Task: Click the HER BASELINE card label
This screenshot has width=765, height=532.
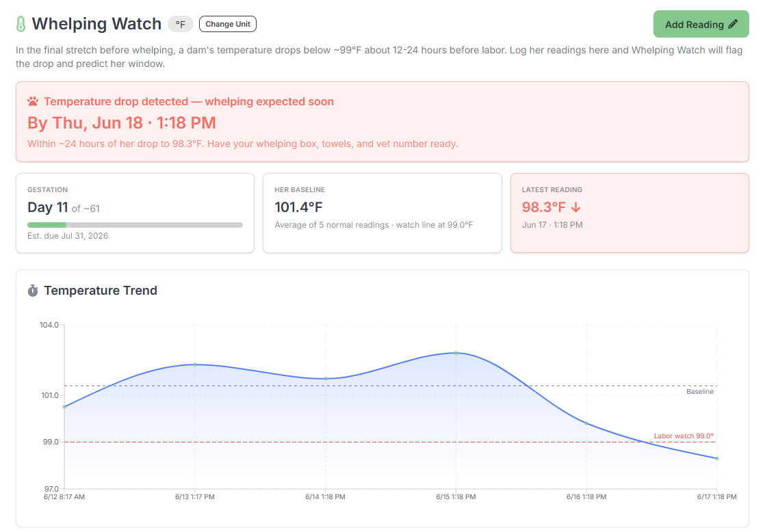Action: click(300, 189)
